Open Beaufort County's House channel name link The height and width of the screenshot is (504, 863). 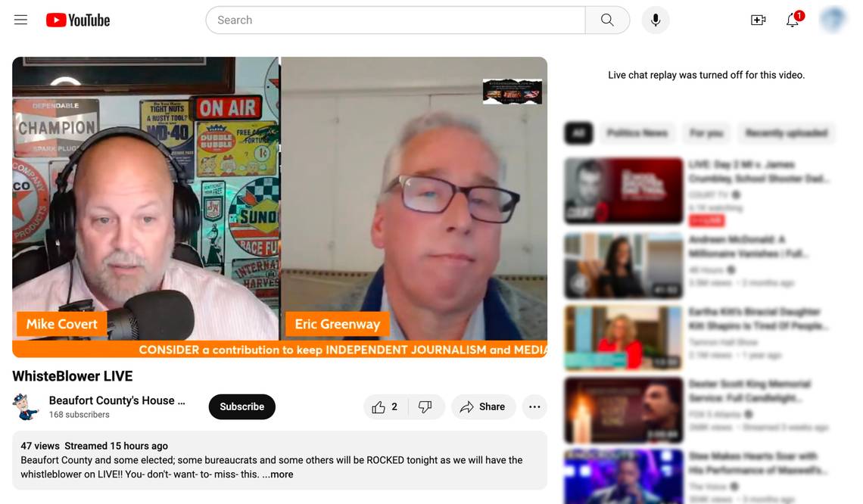[x=117, y=400]
